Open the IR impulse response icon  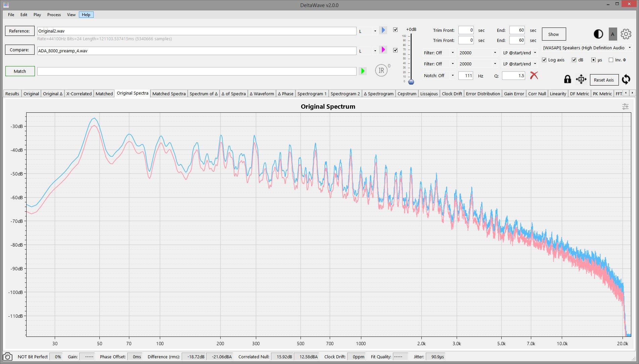[x=381, y=70]
